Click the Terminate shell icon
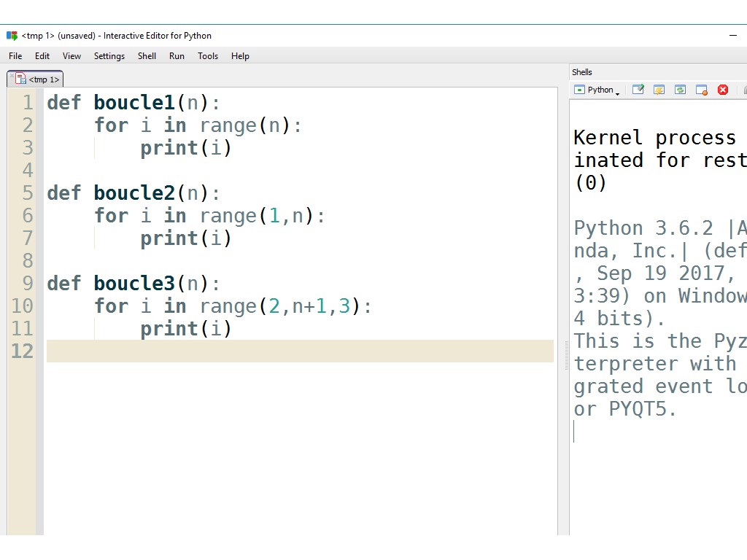The height and width of the screenshot is (560, 747). pos(702,90)
